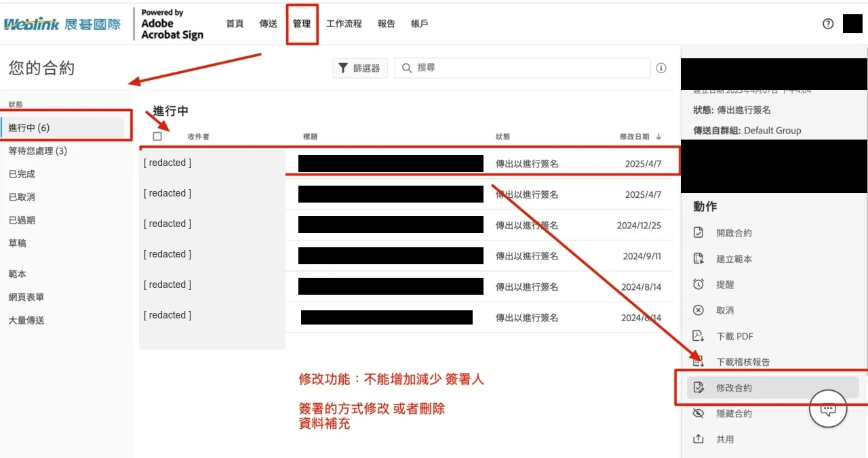868x458 pixels.
Task: Click the Open Agreement (開啟合約) icon
Action: click(x=698, y=232)
